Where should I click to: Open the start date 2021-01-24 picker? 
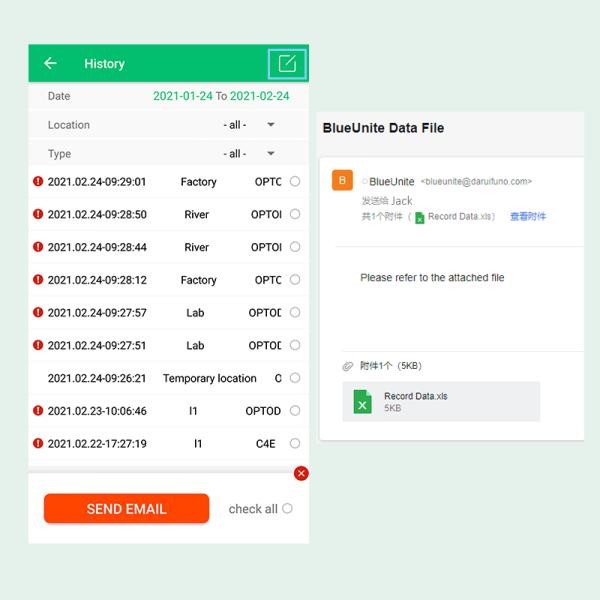click(x=182, y=96)
